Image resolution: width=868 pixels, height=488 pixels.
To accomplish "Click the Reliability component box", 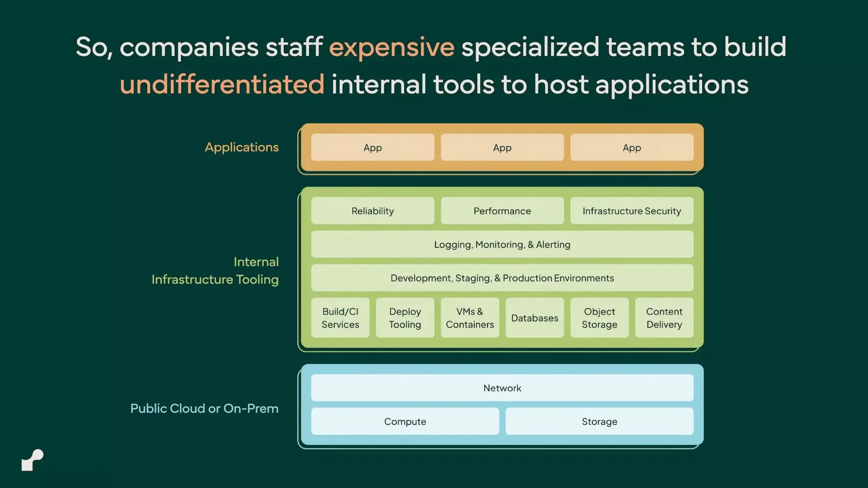I will point(372,210).
